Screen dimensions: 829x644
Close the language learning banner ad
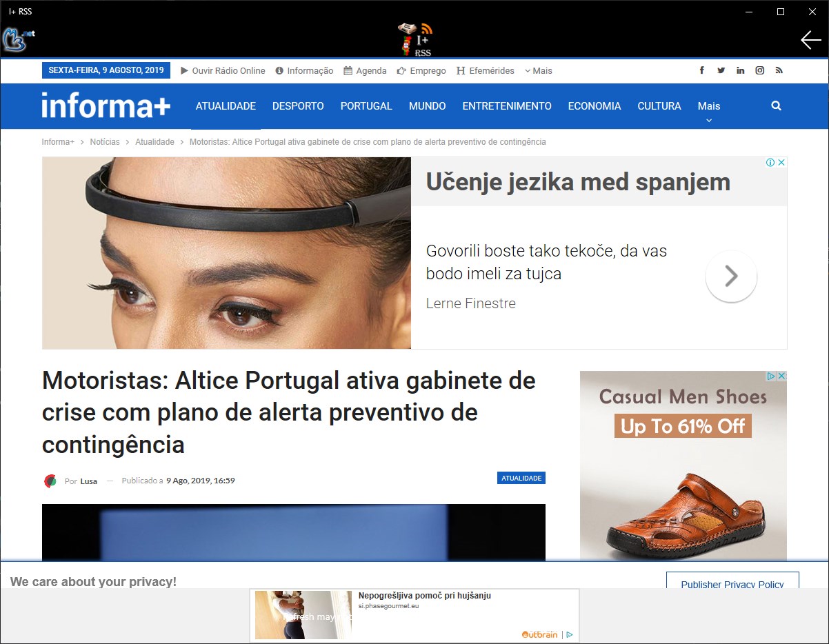[782, 163]
